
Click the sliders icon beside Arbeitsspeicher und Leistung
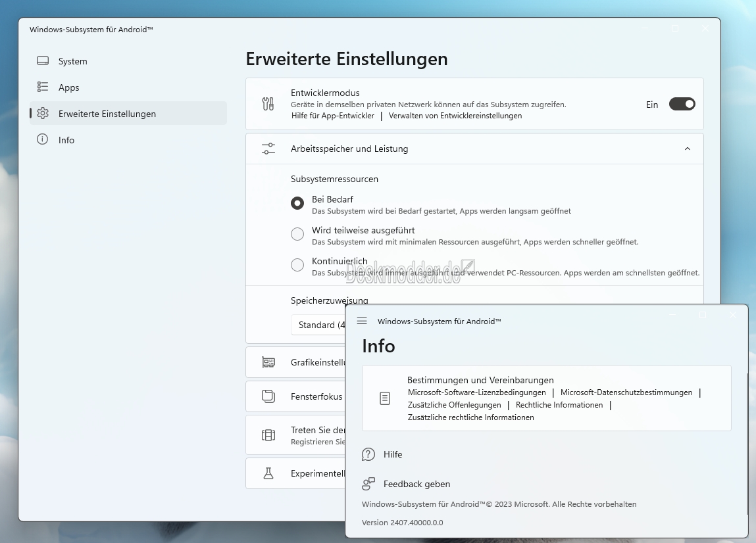(x=268, y=149)
